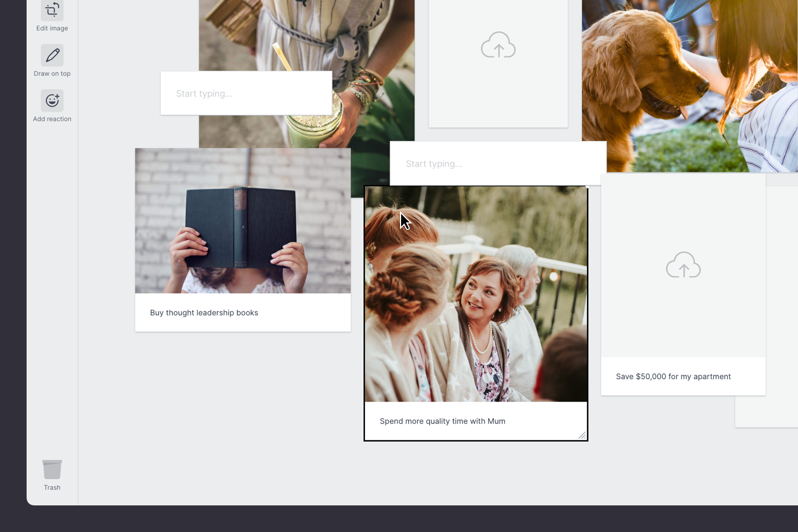The height and width of the screenshot is (532, 798).
Task: Click upload cloud icon above apartment caption
Action: [x=683, y=265]
